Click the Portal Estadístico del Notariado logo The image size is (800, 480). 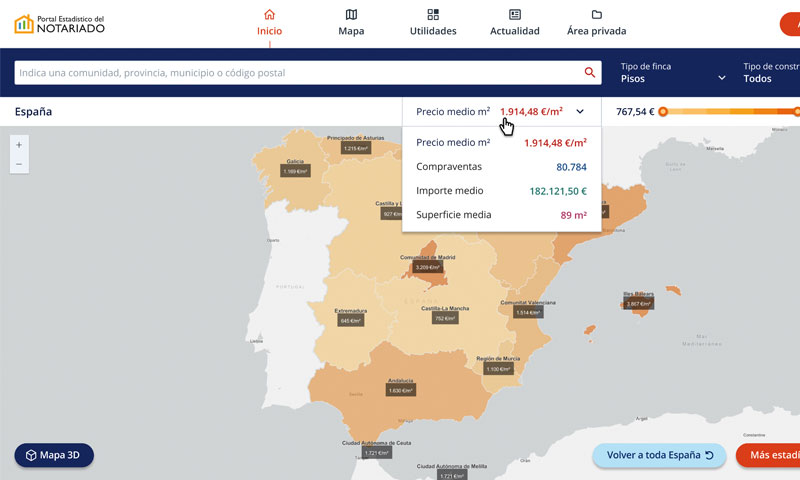click(59, 24)
